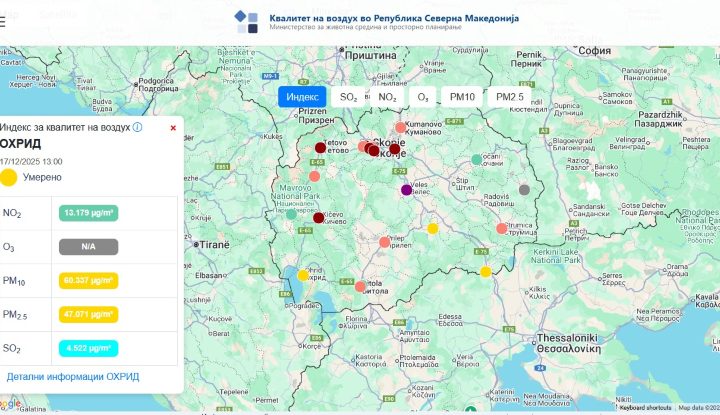Select the purple Veles station marker
Image resolution: width=720 pixels, height=415 pixels.
coord(406,190)
